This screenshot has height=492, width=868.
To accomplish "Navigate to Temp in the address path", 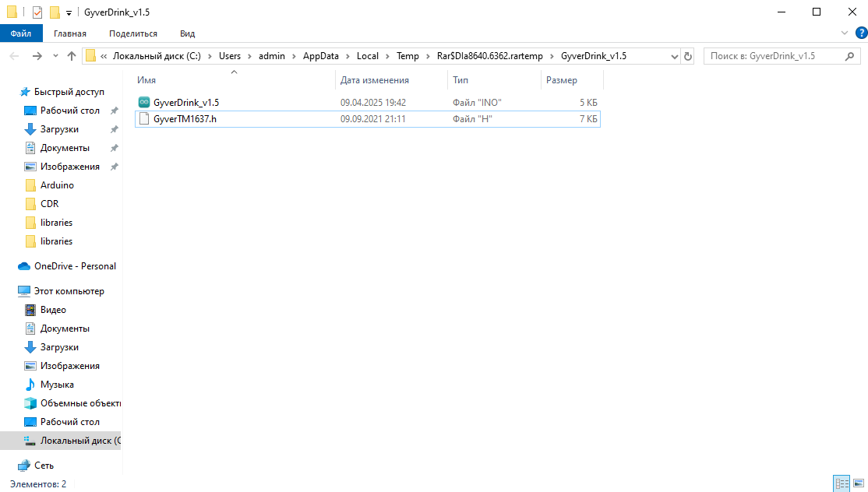I will [408, 56].
